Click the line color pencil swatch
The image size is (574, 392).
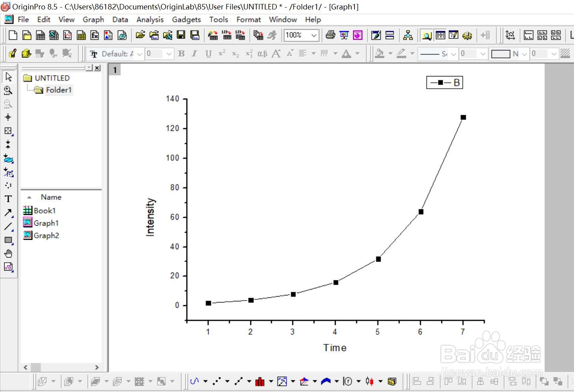(x=401, y=54)
